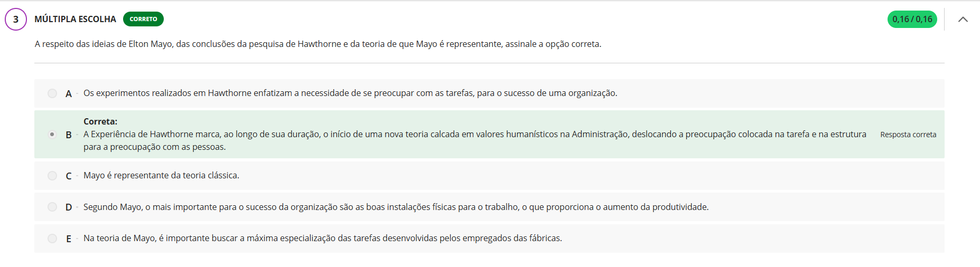
Task: Click the MÚLTIPLA ESCOLHA heading
Action: point(75,19)
